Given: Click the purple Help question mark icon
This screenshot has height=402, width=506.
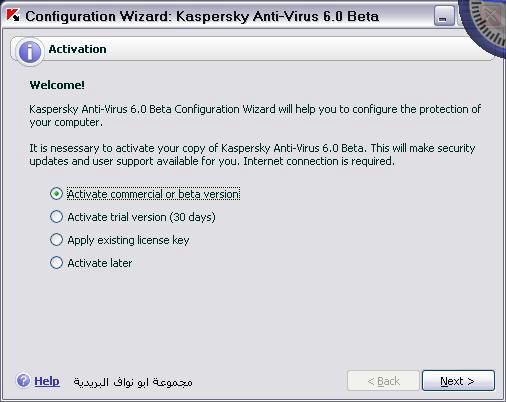Looking at the screenshot, I should [23, 380].
